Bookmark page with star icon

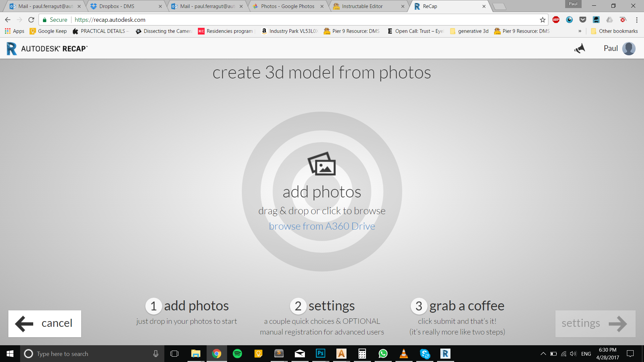click(542, 20)
